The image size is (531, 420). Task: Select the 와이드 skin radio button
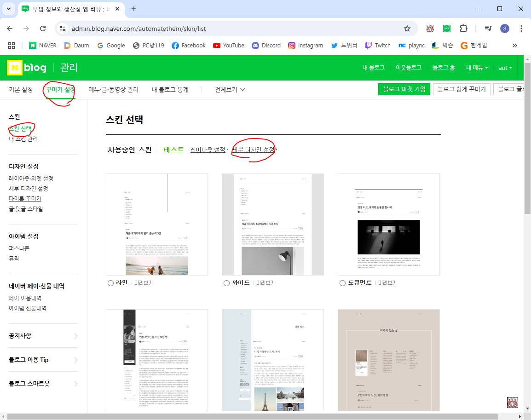click(x=226, y=283)
